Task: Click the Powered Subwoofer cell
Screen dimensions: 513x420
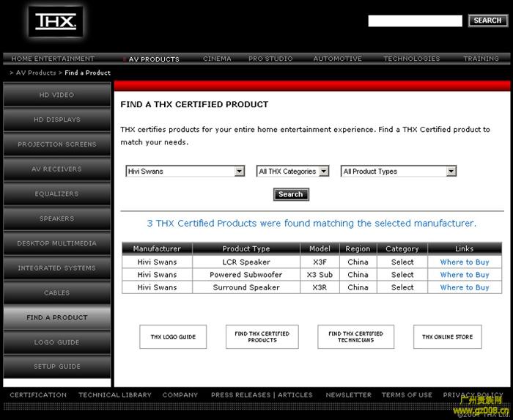Action: click(x=246, y=275)
